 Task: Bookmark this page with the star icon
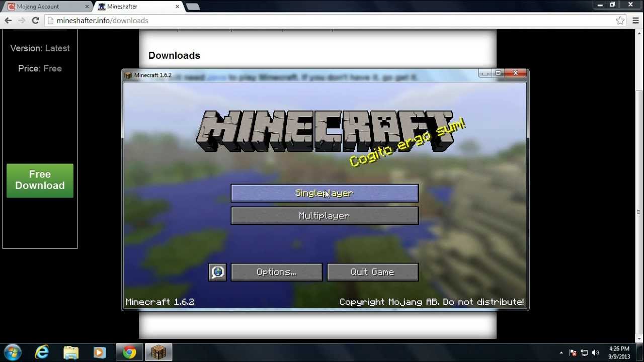click(x=620, y=21)
